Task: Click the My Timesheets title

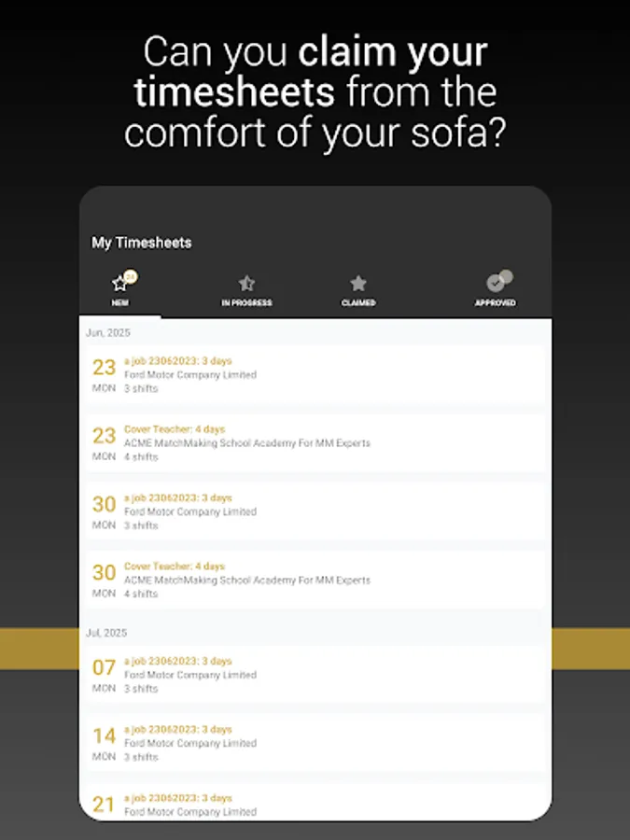Action: [141, 243]
